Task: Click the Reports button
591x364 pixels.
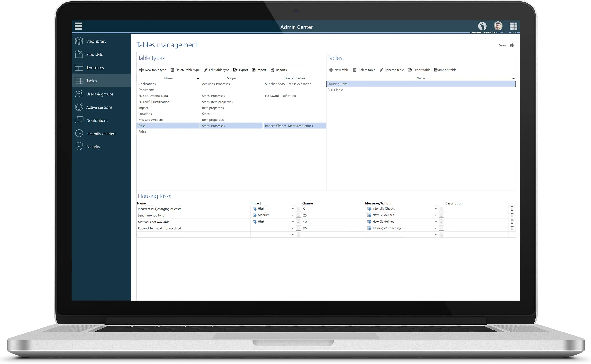Action: point(278,70)
